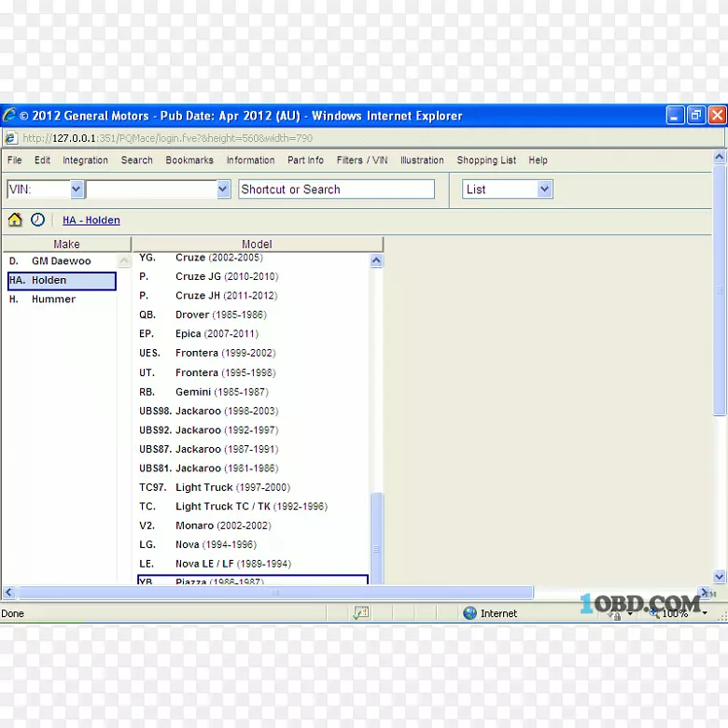728x728 pixels.
Task: Expand the VIN value combo box arrow
Action: 223,189
